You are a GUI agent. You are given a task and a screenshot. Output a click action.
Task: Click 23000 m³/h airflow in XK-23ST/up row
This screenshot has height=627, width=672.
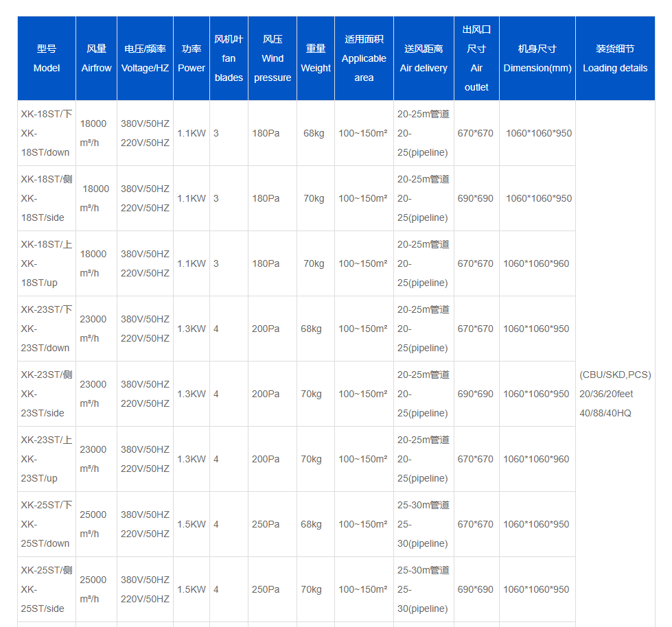[x=93, y=459]
